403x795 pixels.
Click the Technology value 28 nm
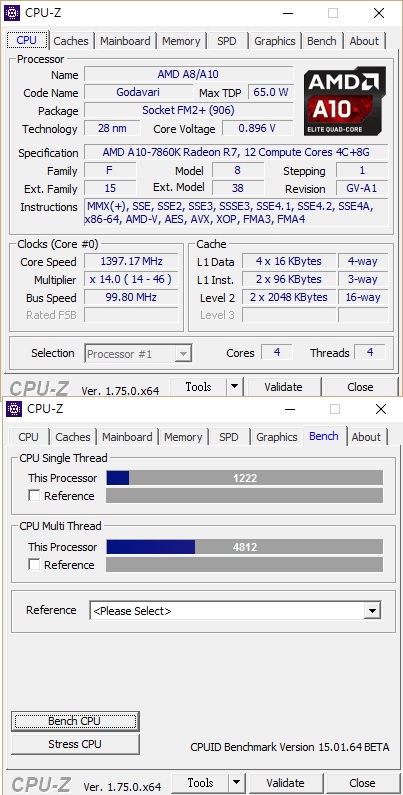112,128
